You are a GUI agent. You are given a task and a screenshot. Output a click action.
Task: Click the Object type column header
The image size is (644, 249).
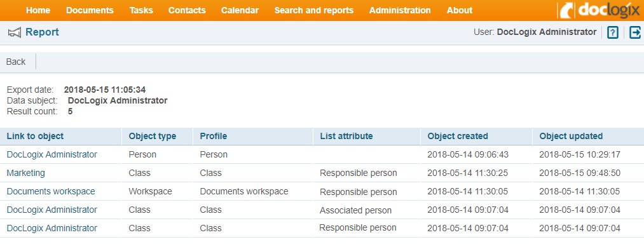[x=153, y=136]
